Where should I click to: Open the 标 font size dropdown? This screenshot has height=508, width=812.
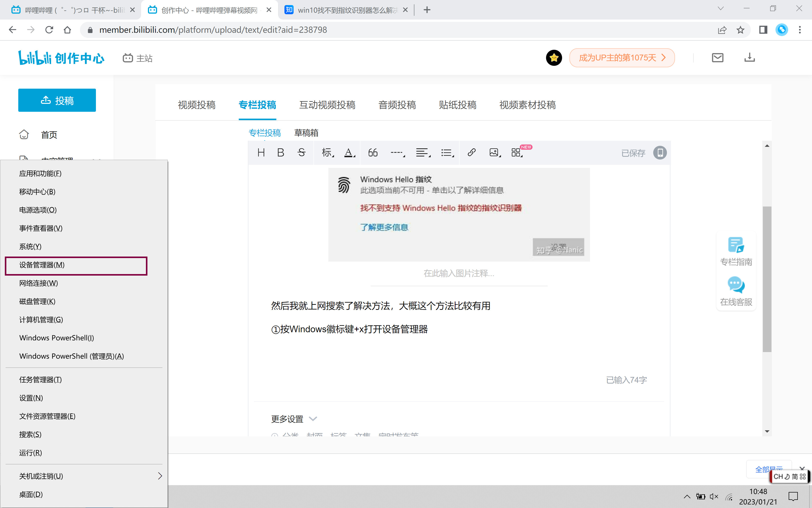point(328,153)
